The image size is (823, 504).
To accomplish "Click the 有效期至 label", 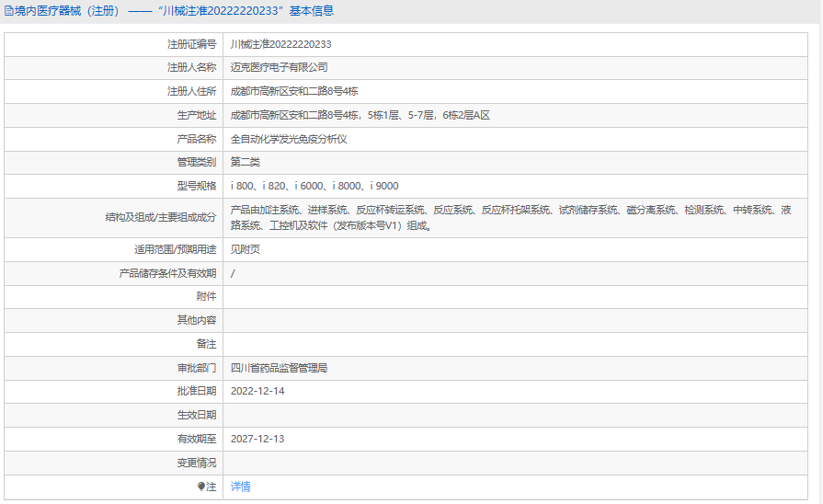I will [x=196, y=439].
